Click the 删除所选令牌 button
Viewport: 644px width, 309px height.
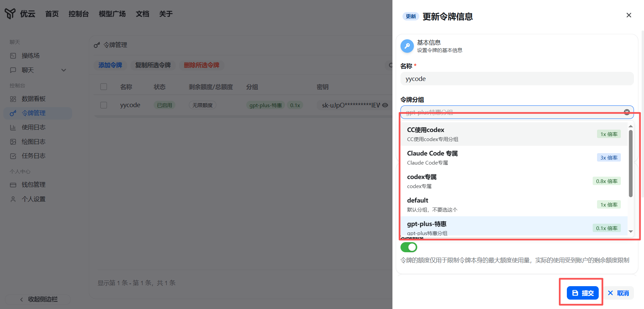click(x=202, y=65)
